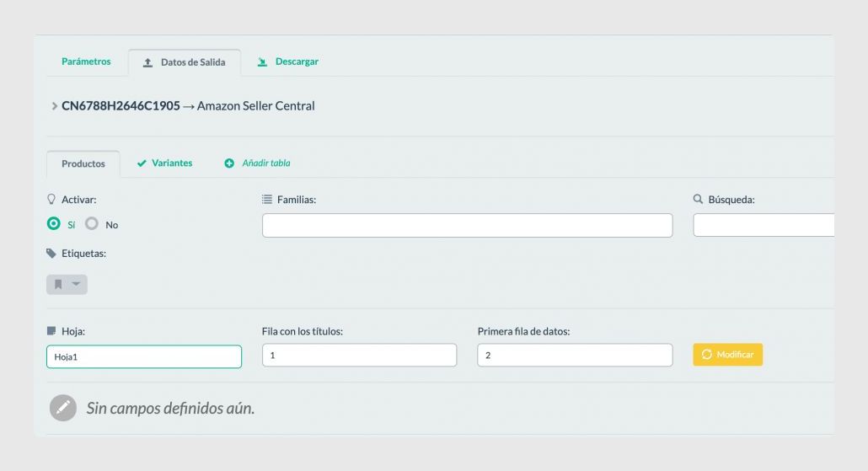
Task: Click the list icon beside Familias
Action: tap(267, 199)
